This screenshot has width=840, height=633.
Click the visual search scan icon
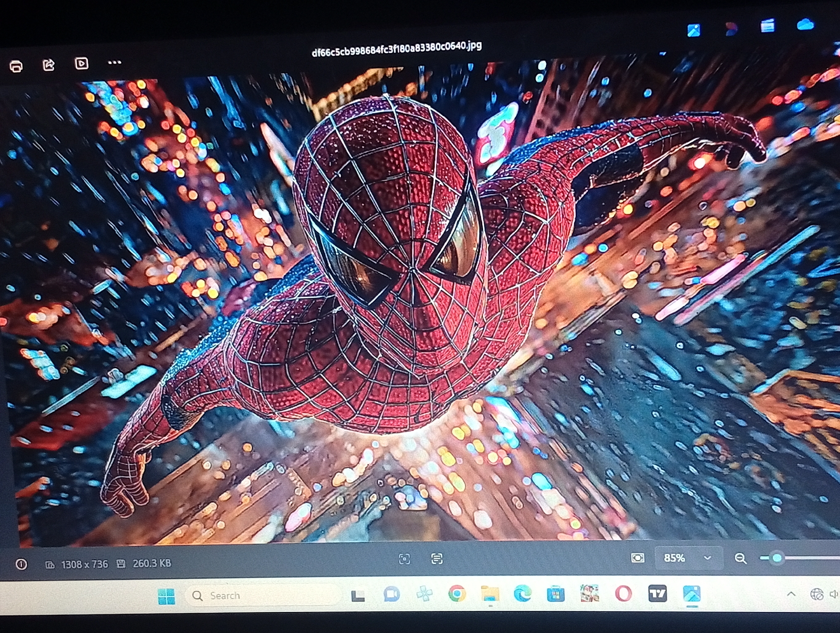[404, 559]
